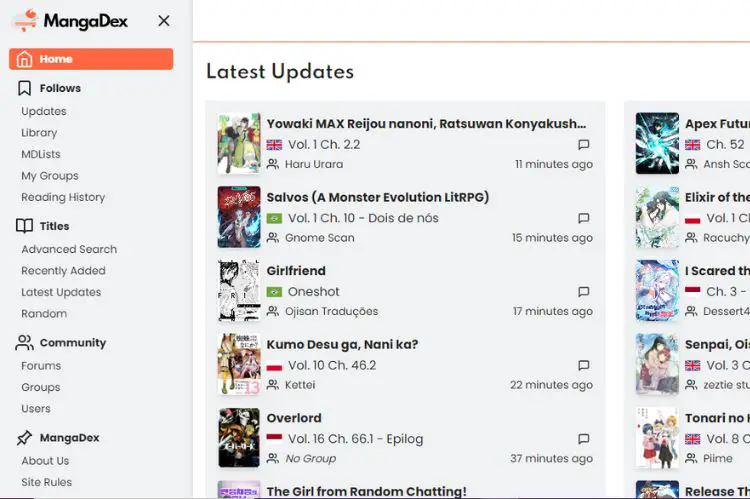Click UK flag on Yowaki MAX chapter
This screenshot has width=750, height=499.
click(x=274, y=144)
